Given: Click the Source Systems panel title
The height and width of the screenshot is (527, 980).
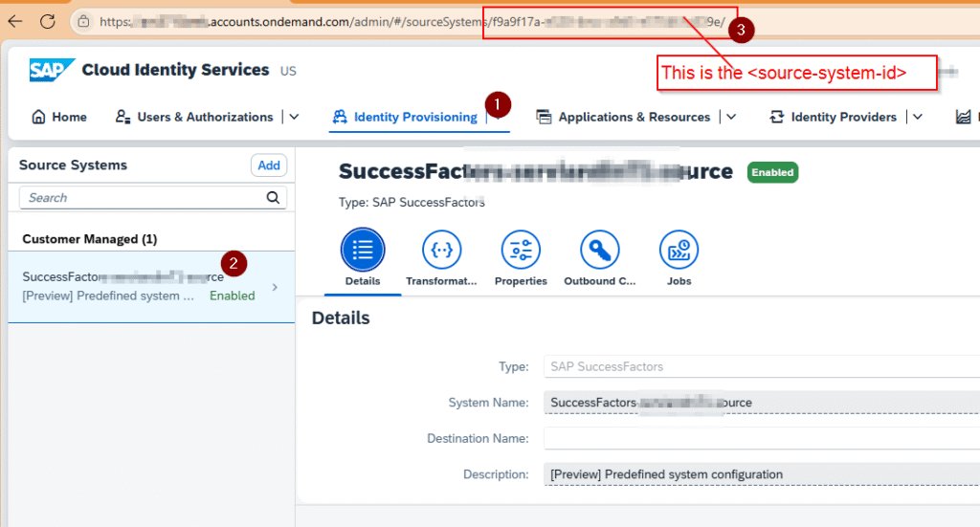Looking at the screenshot, I should (73, 165).
